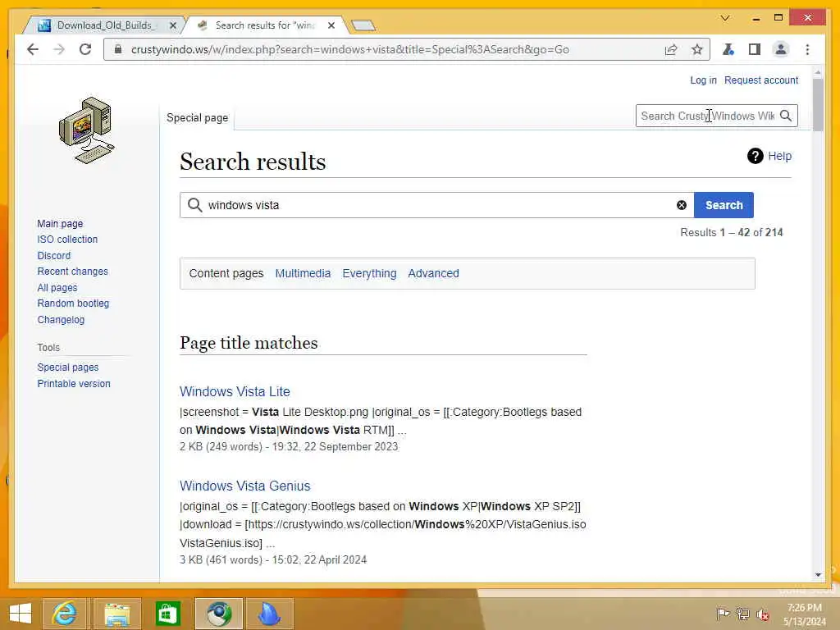
Task: Switch to Multimedia search profile
Action: 303,273
